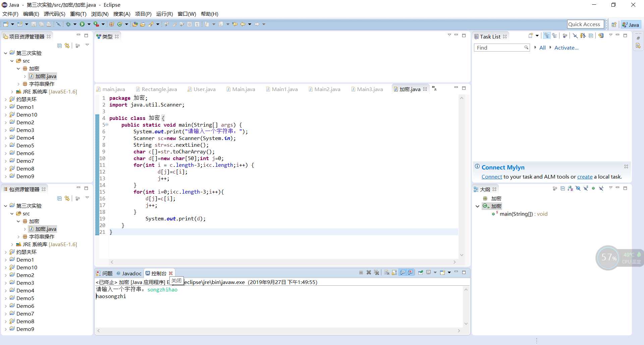Toggle Show Console on error output change

tap(411, 272)
